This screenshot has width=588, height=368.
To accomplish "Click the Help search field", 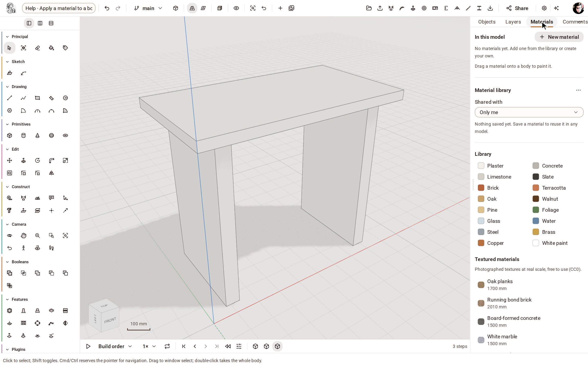I will pos(59,8).
